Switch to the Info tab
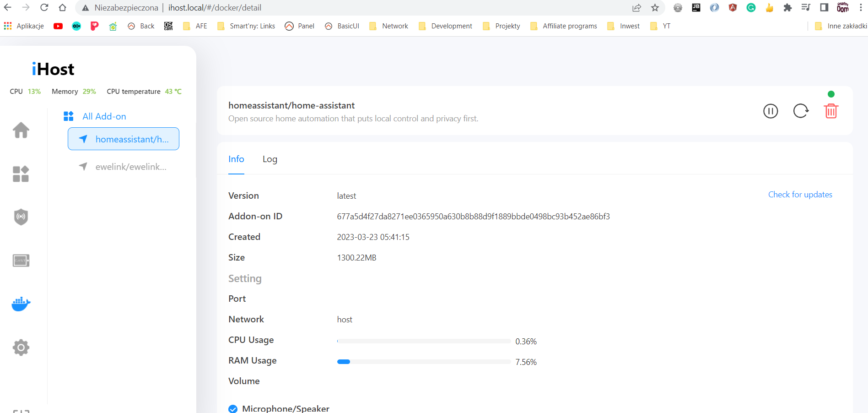This screenshot has height=413, width=868. [236, 159]
